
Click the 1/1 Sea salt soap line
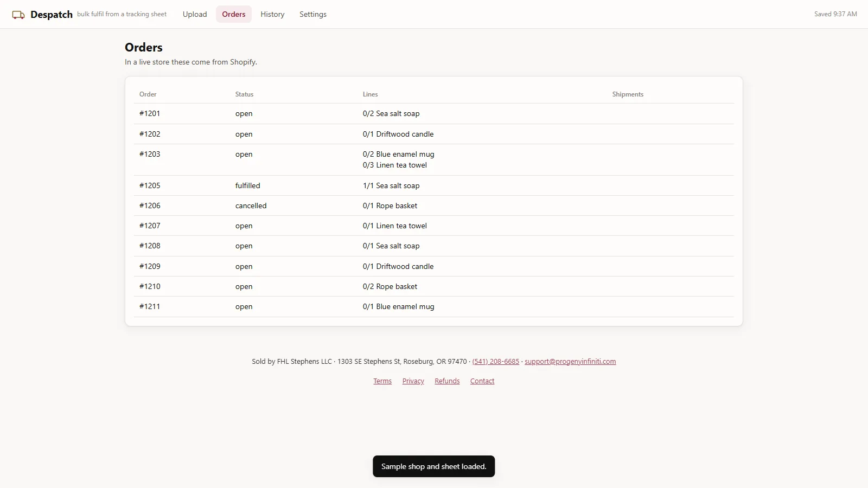391,185
